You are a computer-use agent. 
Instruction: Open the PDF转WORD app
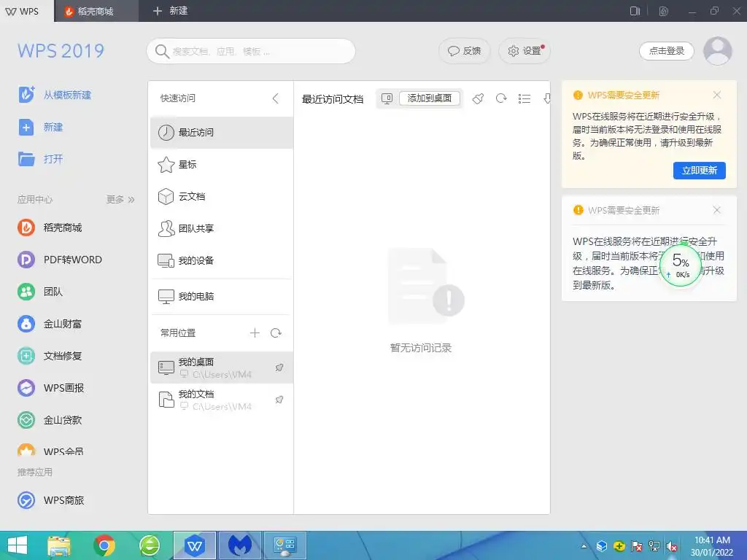pos(60,260)
